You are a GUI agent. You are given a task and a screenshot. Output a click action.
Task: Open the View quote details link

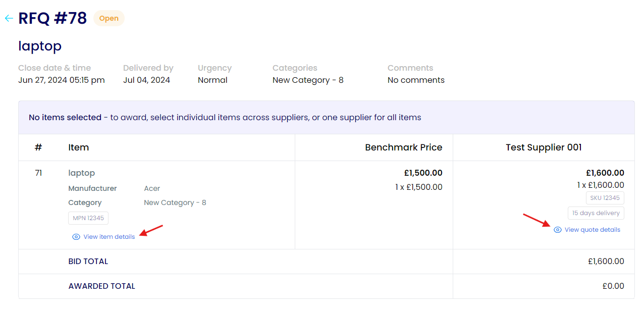(592, 230)
